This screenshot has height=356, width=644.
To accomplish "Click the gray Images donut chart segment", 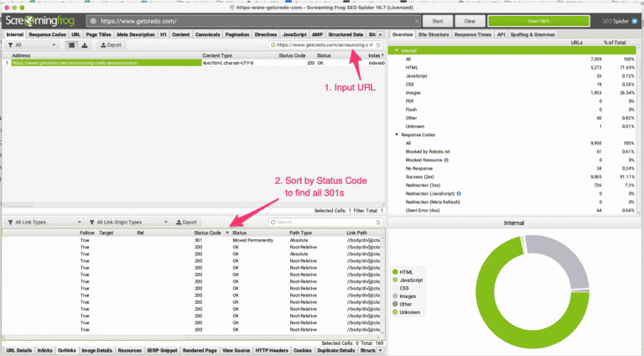I will [x=567, y=255].
